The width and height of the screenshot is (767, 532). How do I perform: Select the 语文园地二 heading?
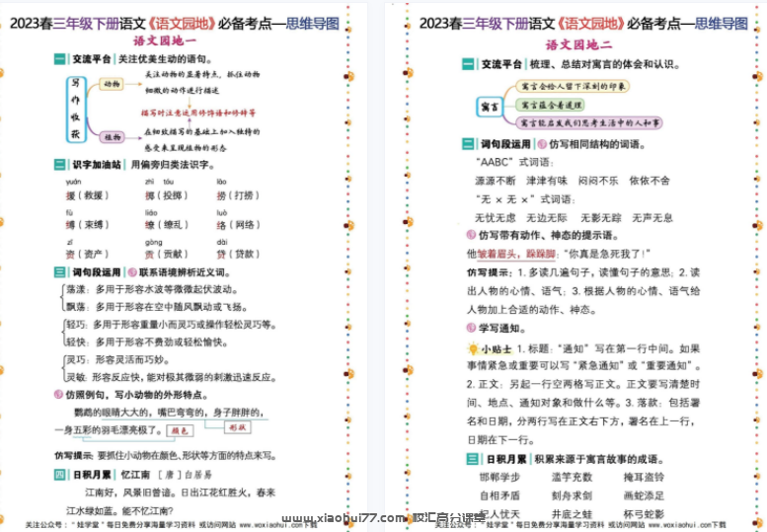coord(578,45)
